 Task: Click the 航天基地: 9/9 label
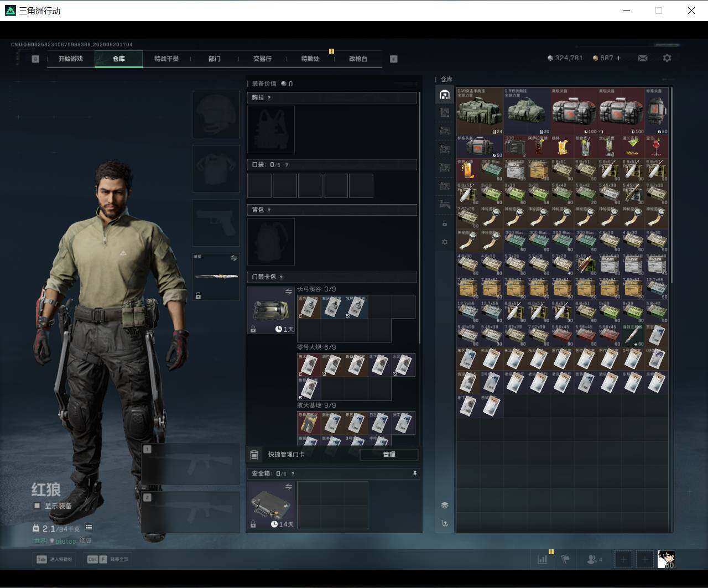click(x=316, y=405)
